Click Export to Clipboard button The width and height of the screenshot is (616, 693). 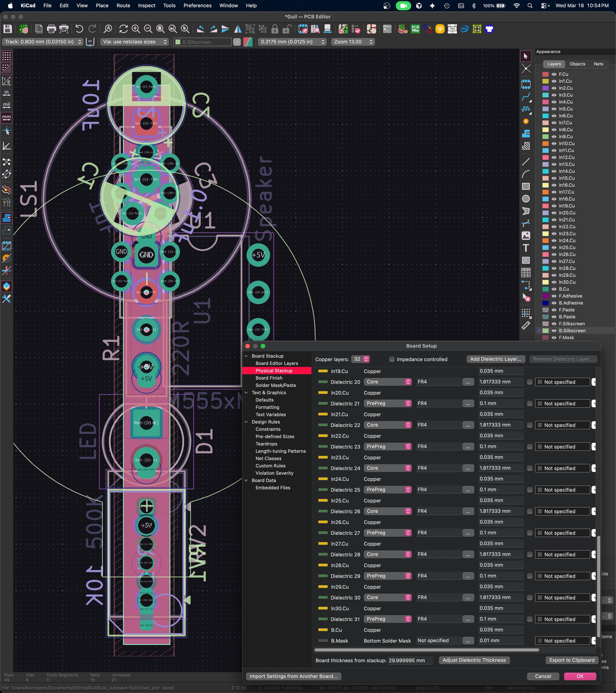click(x=572, y=660)
